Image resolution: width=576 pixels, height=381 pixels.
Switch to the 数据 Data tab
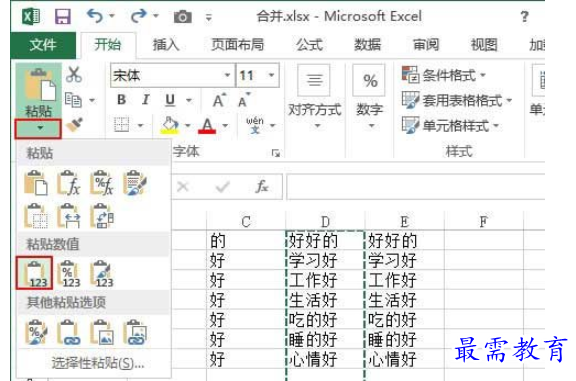click(x=367, y=45)
